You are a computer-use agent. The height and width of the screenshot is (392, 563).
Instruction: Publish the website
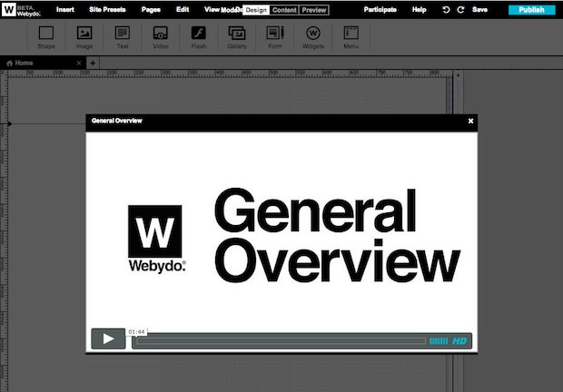click(x=532, y=10)
